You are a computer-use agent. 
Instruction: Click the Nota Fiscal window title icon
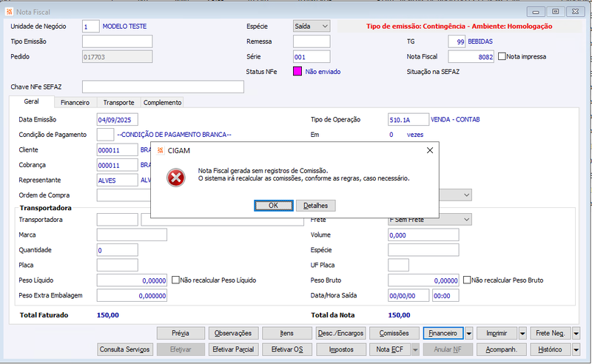point(9,12)
